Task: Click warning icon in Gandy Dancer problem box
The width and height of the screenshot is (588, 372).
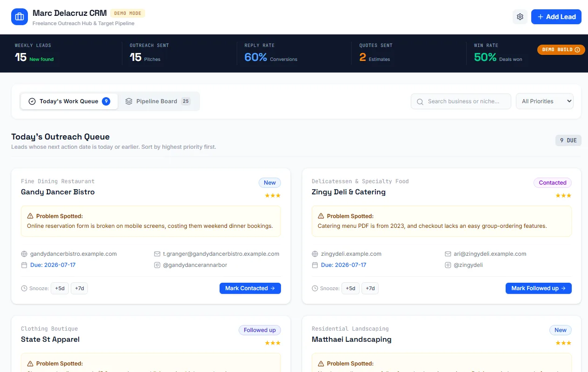Action: (30, 216)
